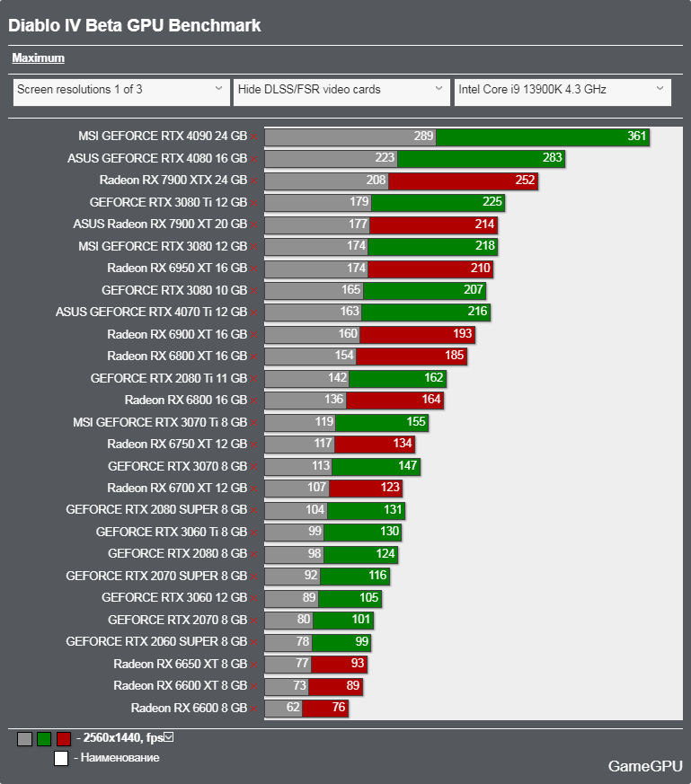Click the 'GEFORCE RTX 2080 Ti 11 GB' label
The height and width of the screenshot is (784, 691).
click(x=169, y=378)
